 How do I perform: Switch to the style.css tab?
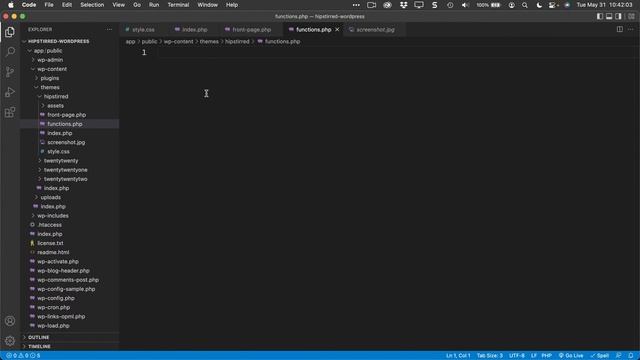(143, 29)
